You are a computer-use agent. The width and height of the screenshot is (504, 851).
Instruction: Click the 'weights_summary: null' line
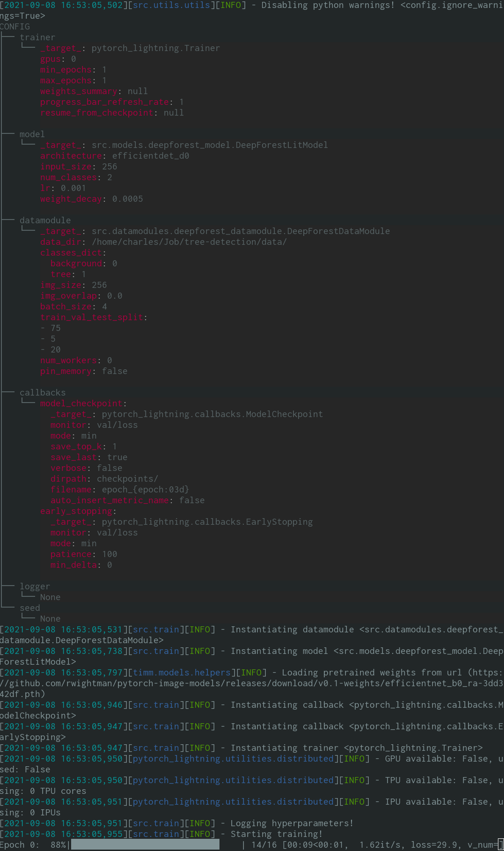tap(94, 91)
